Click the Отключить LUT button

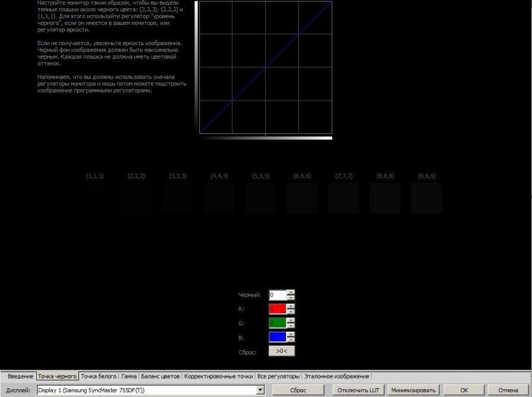(358, 390)
